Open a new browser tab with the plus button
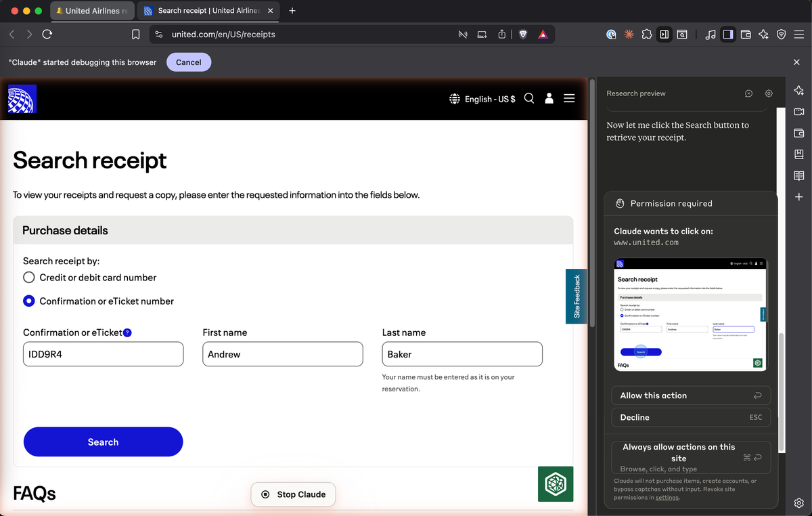Viewport: 812px width, 516px height. 292,11
